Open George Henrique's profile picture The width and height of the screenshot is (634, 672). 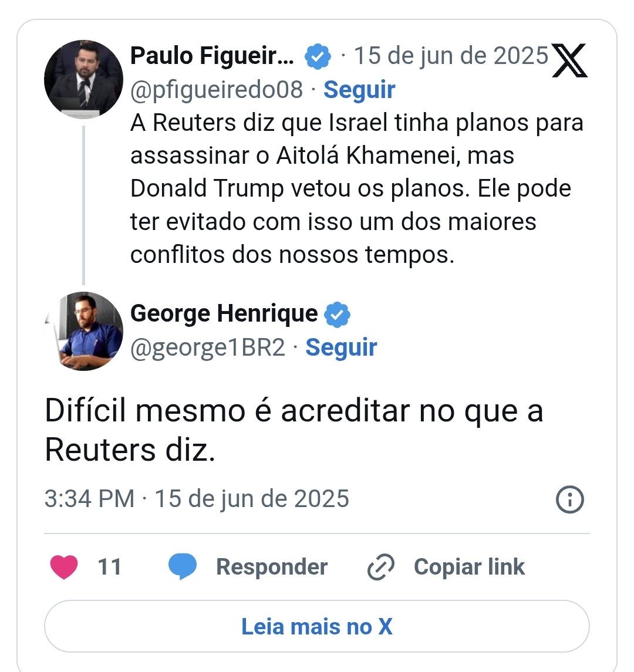(x=83, y=331)
